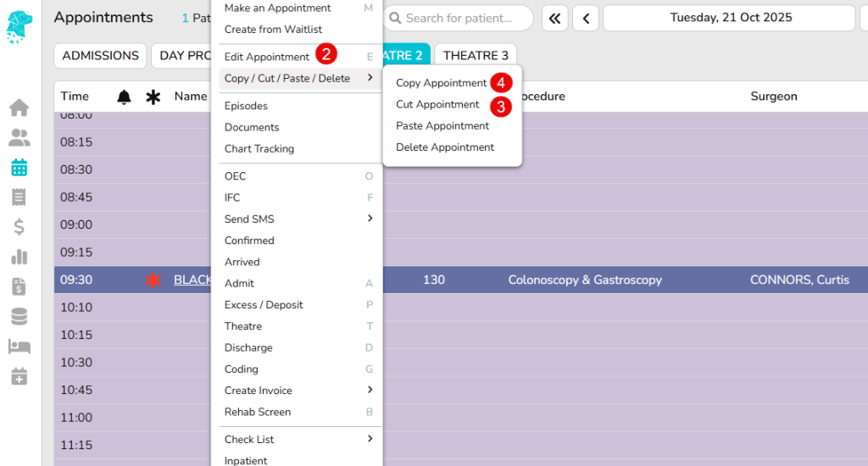Click the database stack sidebar icon

19,316
